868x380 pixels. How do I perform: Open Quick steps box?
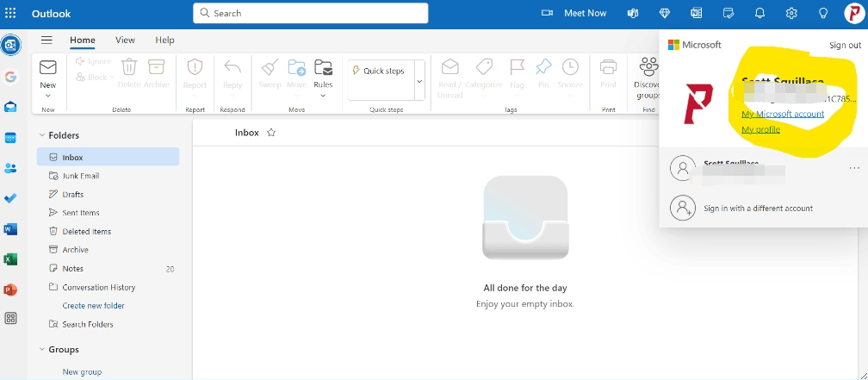tap(381, 80)
